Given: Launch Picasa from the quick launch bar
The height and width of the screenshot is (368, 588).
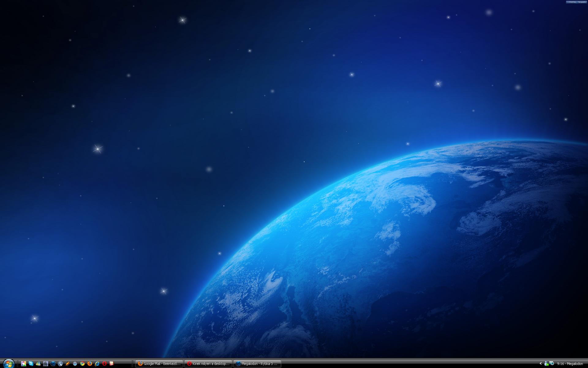Looking at the screenshot, I should (x=24, y=364).
